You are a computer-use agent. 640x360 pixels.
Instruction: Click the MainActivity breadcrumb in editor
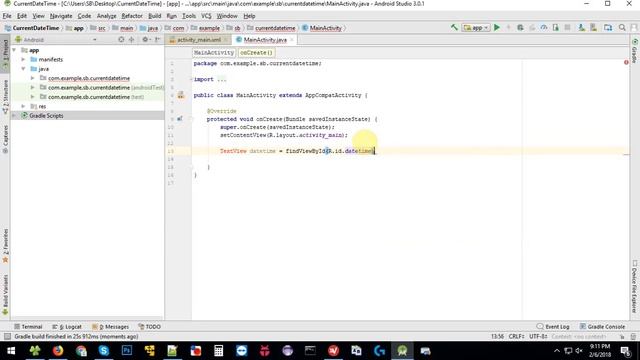click(213, 53)
